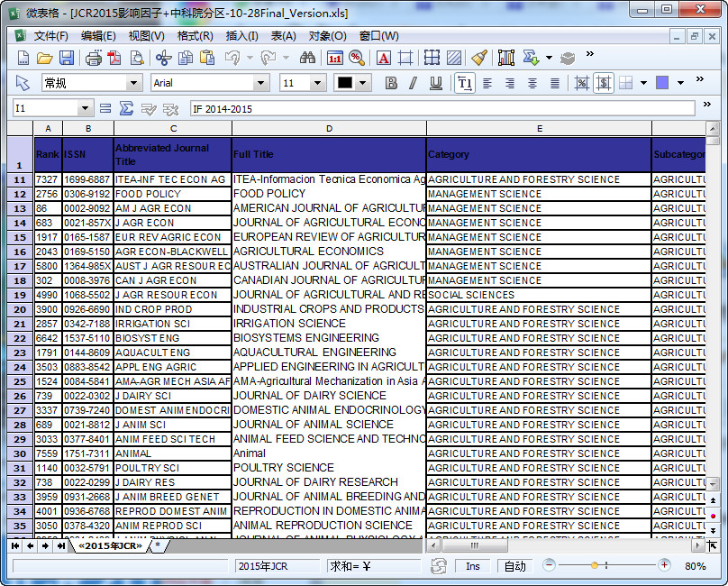This screenshot has width=728, height=586.
Task: Open the font color dropdown arrow
Action: point(363,83)
